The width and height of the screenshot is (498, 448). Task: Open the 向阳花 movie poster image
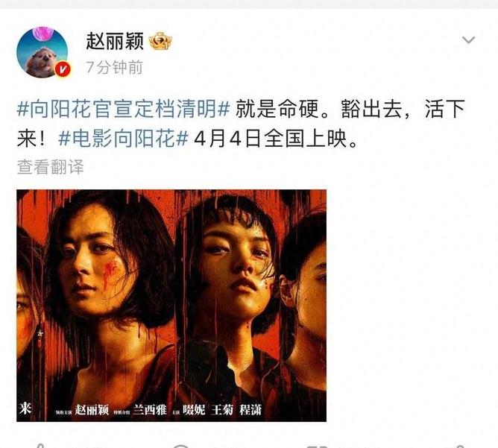pos(171,306)
